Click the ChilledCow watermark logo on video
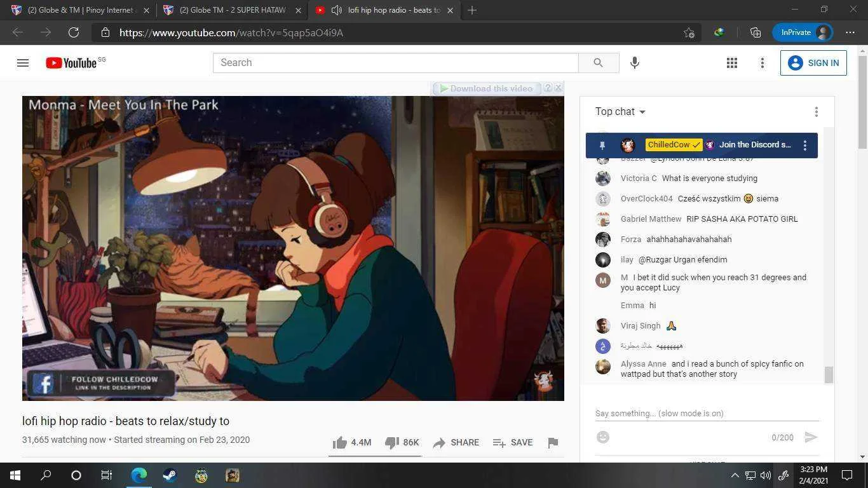Screen dimensions: 868x488 click(543, 380)
